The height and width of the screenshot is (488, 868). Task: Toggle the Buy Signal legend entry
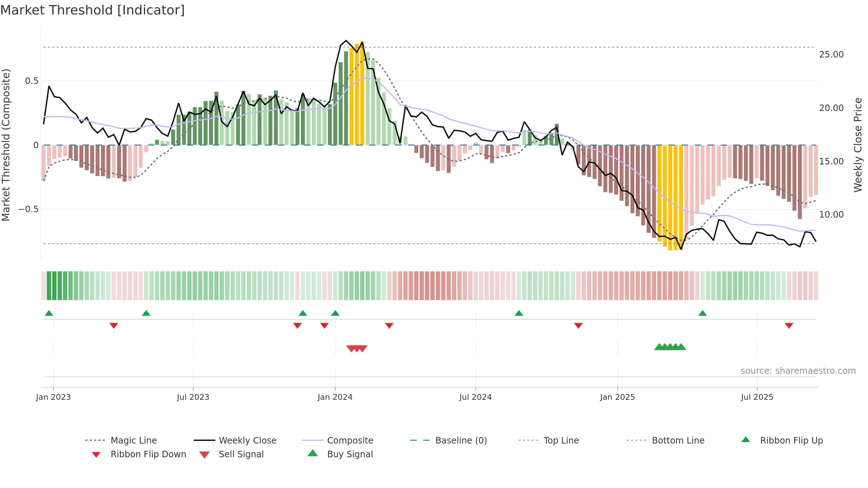click(340, 454)
